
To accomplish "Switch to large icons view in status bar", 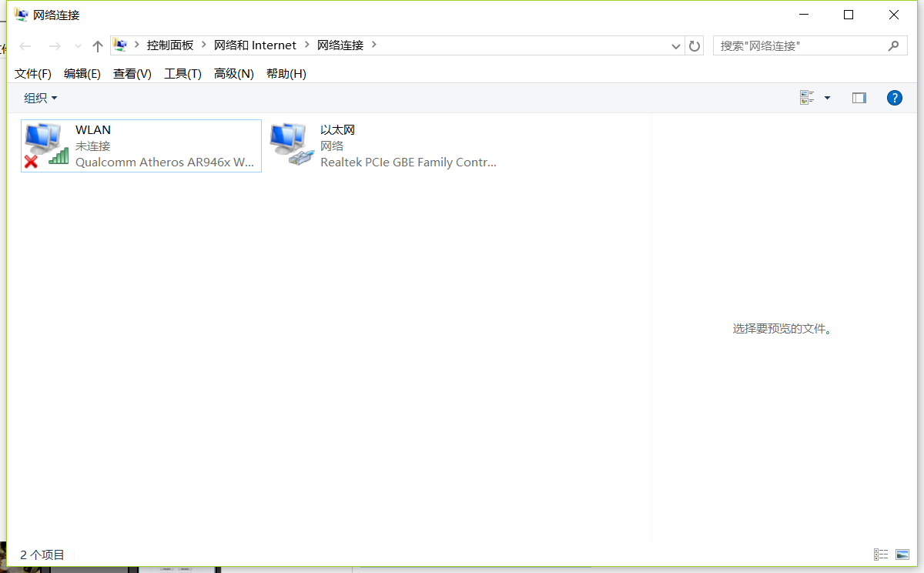I will pyautogui.click(x=902, y=555).
